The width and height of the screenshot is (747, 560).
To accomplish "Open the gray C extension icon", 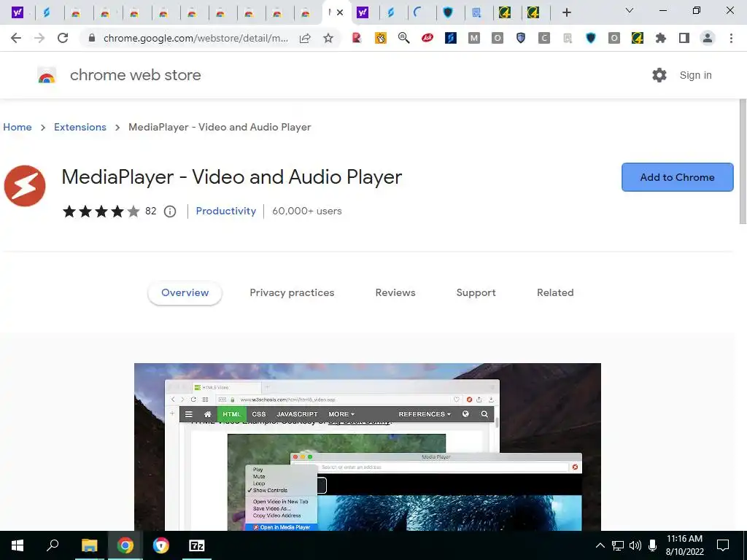I will (x=544, y=38).
